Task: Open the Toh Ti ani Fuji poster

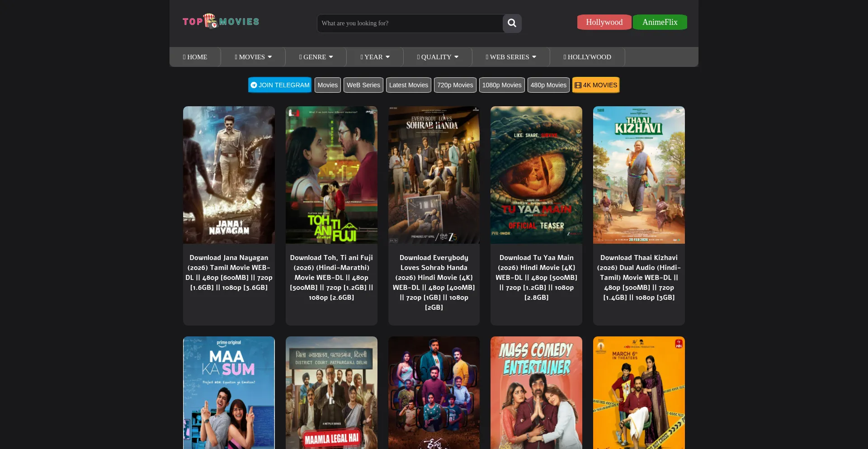Action: point(331,175)
